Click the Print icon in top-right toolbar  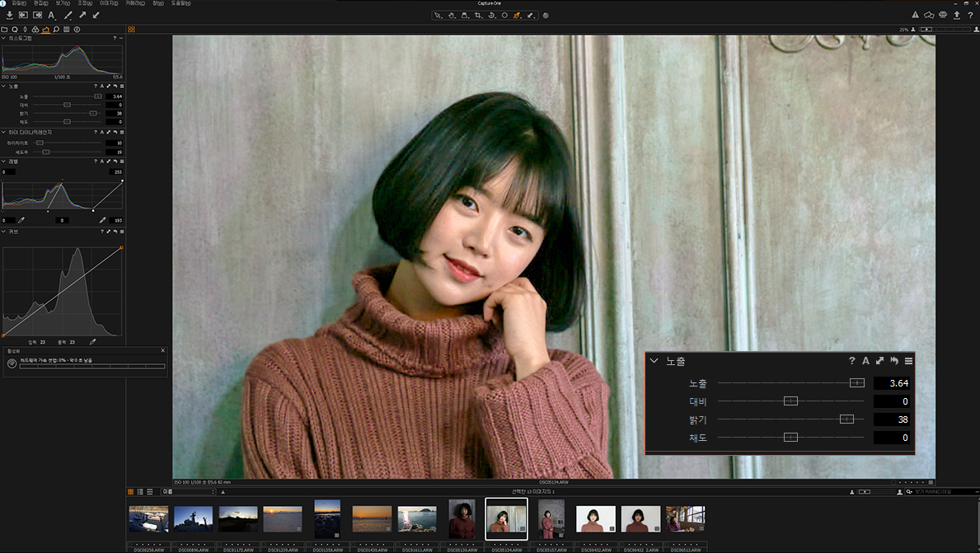(x=943, y=15)
